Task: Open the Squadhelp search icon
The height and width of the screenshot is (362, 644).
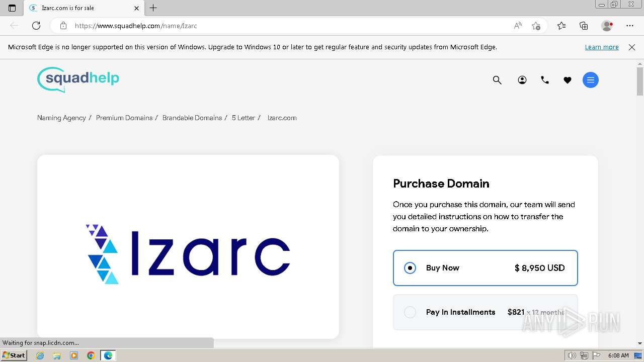Action: point(497,80)
